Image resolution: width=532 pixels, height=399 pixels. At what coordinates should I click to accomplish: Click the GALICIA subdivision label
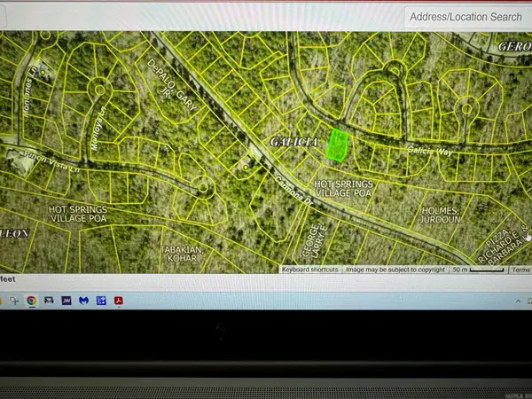pyautogui.click(x=289, y=142)
